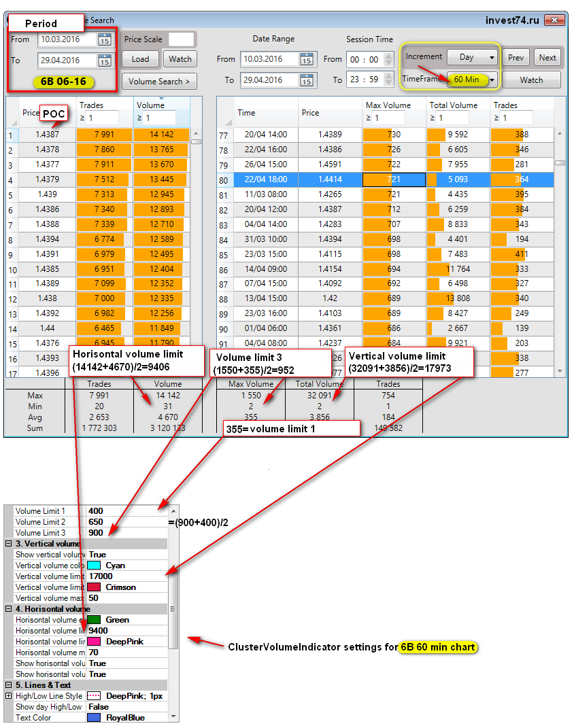Viewport: 574px width, 728px height.
Task: Collapse the 4. Horisontal volume section
Action: 8,609
